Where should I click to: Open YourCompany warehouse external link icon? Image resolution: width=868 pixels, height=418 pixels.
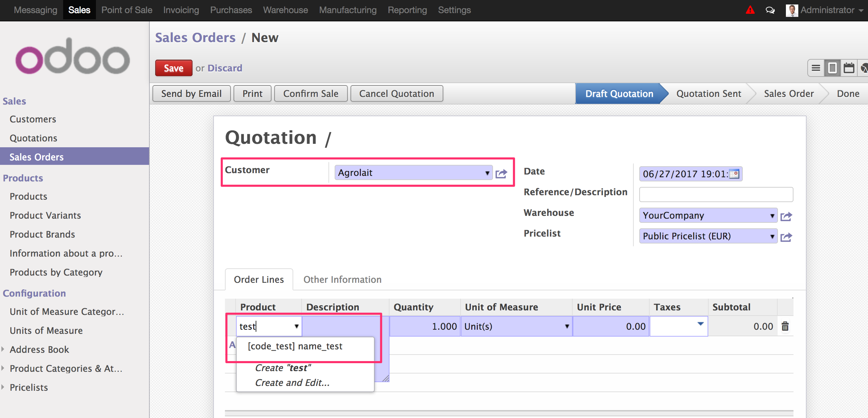tap(786, 217)
